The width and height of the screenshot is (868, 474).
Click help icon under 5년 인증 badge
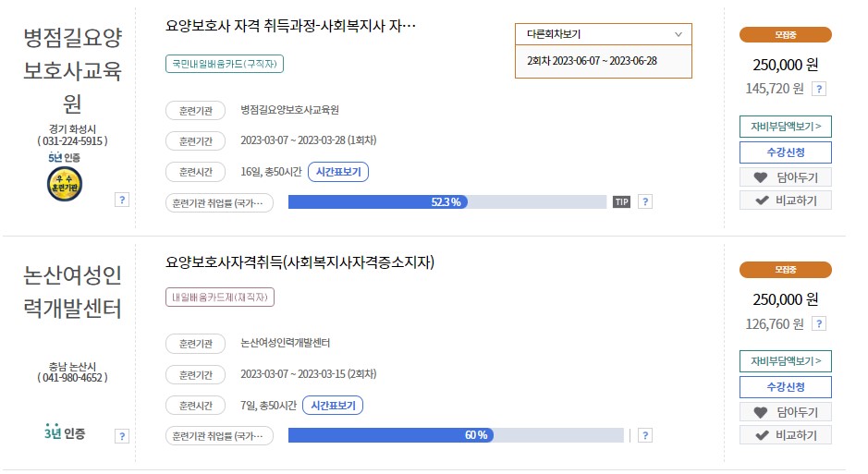coord(122,200)
